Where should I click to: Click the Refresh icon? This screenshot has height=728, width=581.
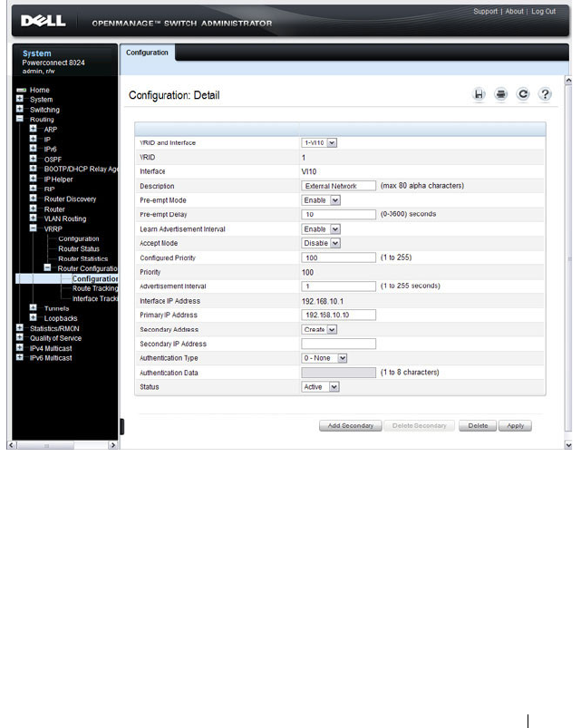pos(523,94)
